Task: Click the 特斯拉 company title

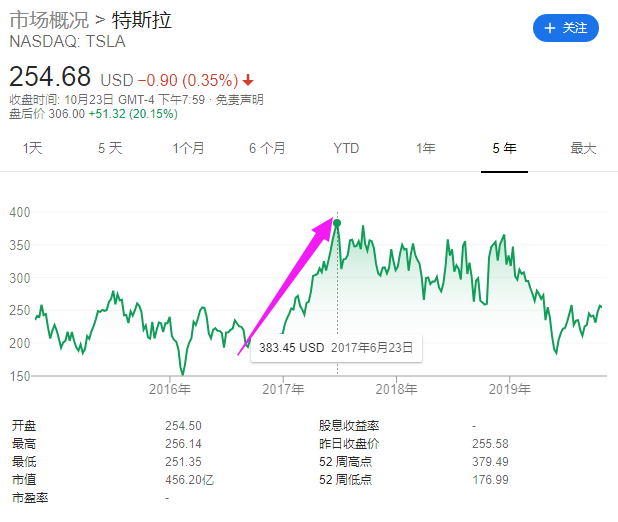Action: [142, 20]
